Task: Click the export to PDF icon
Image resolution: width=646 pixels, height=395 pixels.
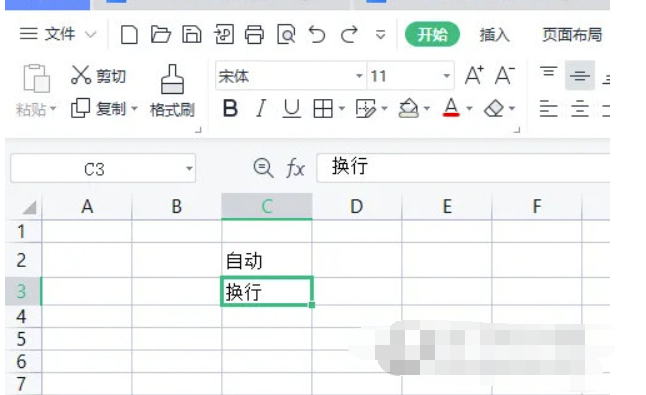Action: [x=224, y=35]
